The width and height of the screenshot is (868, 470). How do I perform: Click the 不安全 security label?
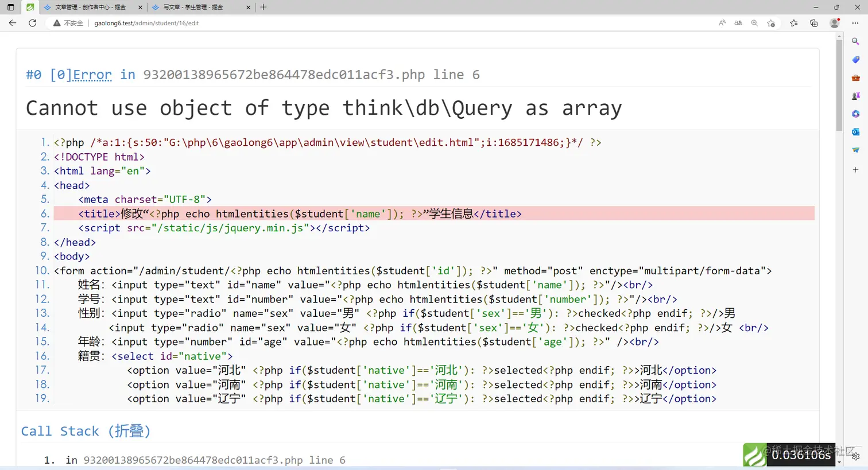[73, 23]
